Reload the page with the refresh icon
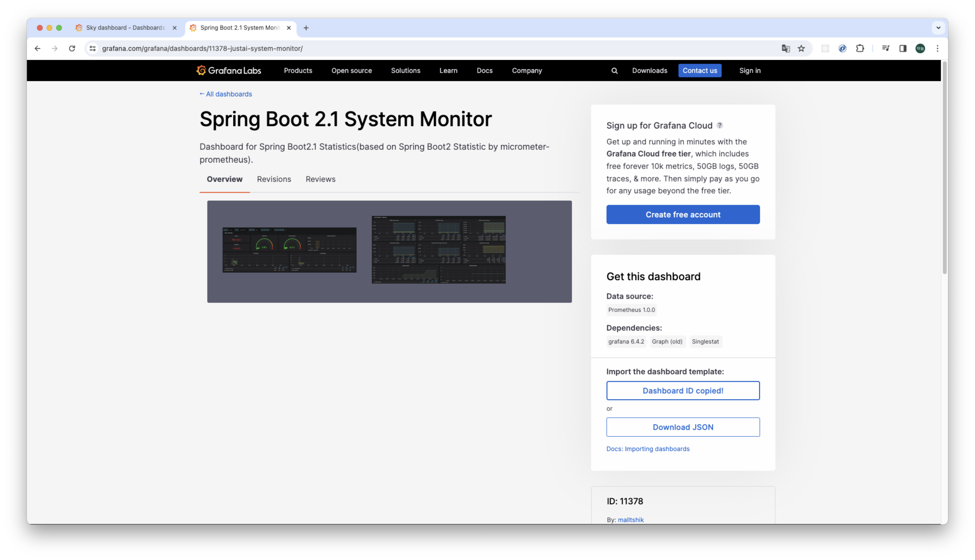This screenshot has height=560, width=975. [x=72, y=48]
